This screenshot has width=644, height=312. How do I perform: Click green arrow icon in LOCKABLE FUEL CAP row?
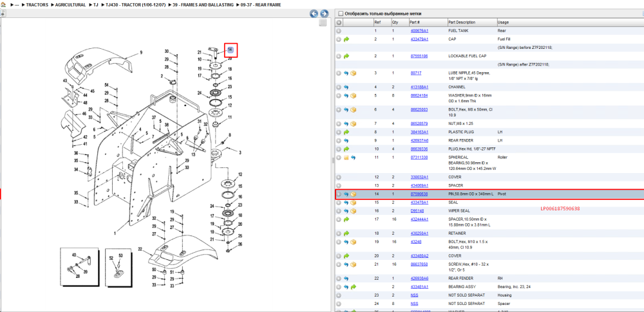(346, 56)
